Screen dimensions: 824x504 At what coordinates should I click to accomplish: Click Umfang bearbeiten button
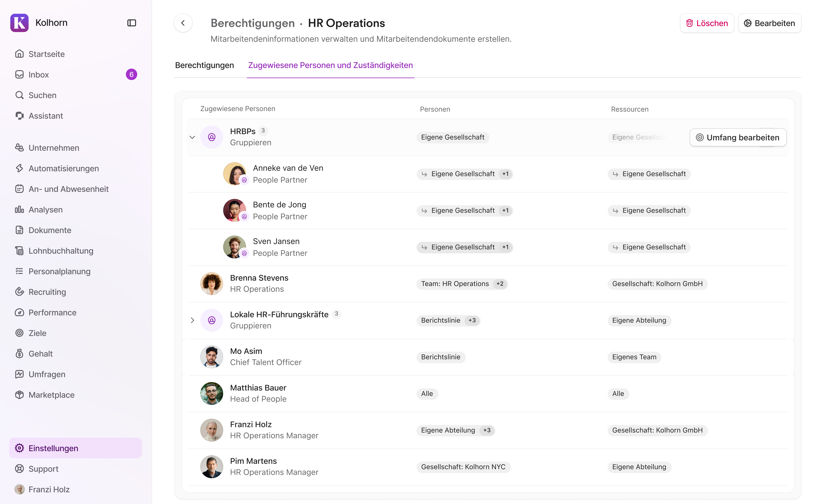click(738, 137)
